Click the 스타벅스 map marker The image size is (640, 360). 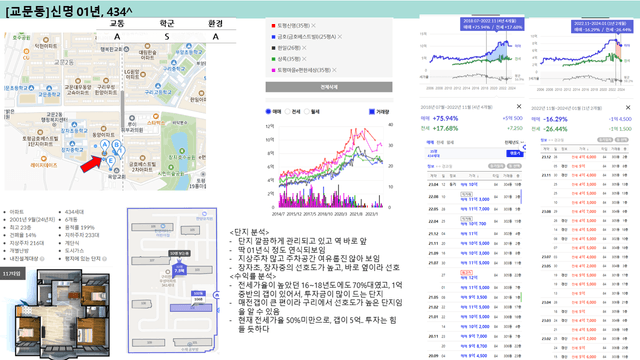[x=156, y=117]
